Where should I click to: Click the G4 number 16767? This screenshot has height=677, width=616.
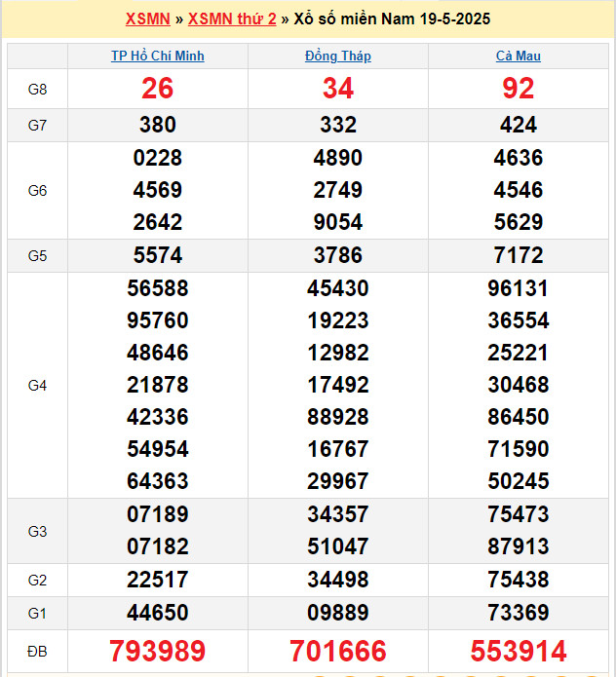click(338, 449)
